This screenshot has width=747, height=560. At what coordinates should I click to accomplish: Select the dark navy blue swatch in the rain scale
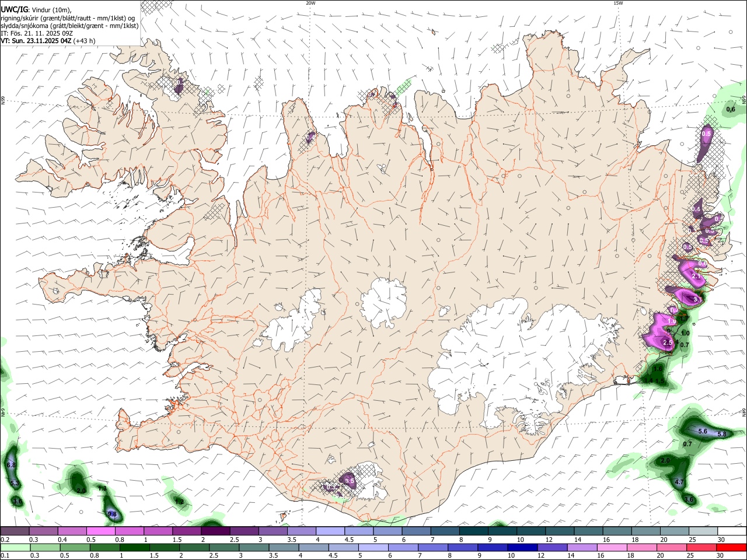pos(521,548)
